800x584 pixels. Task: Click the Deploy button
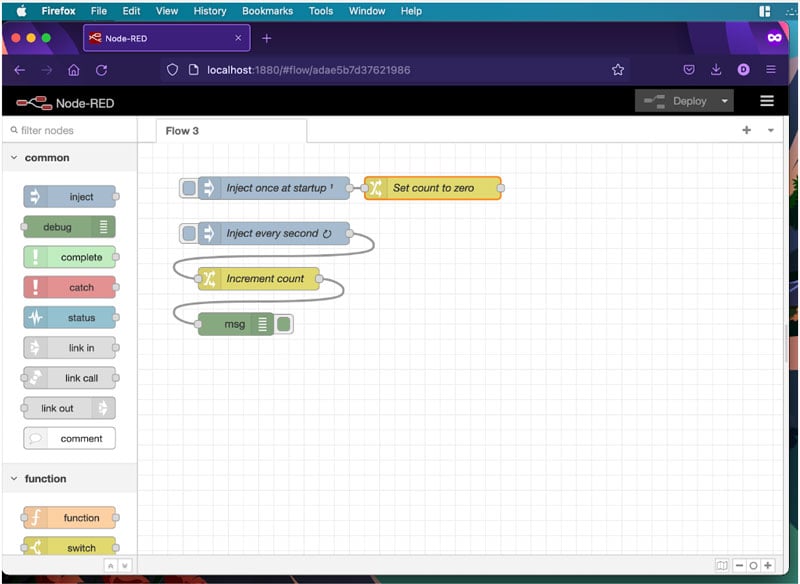(678, 101)
